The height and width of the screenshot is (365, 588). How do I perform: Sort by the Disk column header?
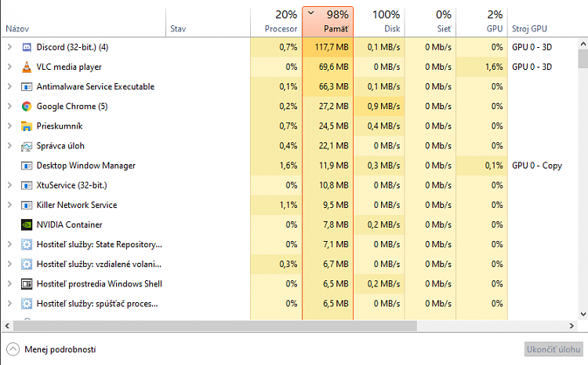click(x=379, y=22)
